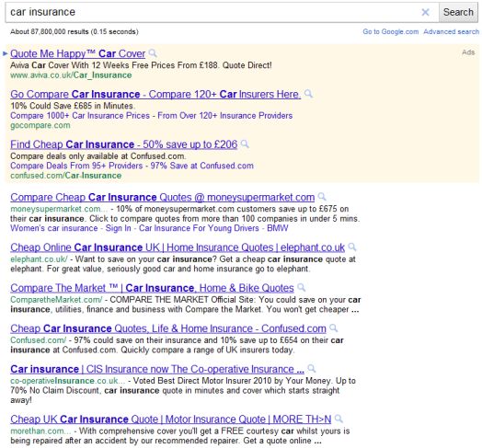
Task: Clear the search box with the X icon
Action: click(426, 12)
